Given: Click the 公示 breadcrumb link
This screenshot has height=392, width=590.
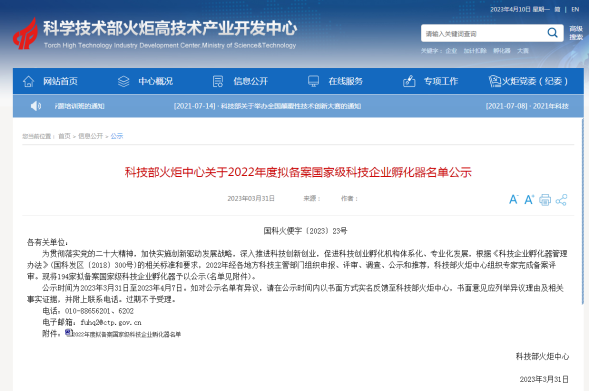Looking at the screenshot, I should (117, 136).
